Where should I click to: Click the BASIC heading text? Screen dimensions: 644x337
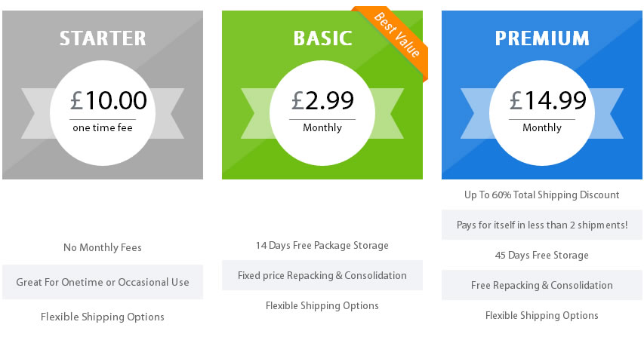tap(323, 38)
